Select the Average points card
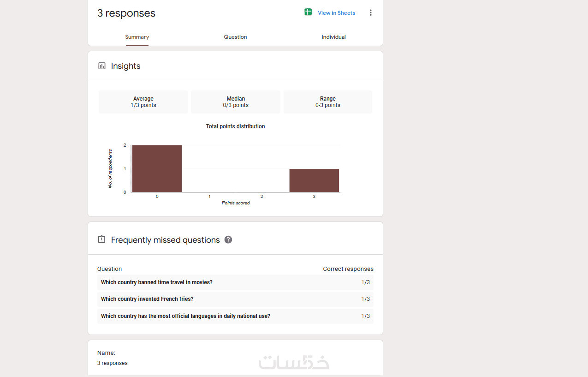This screenshot has width=588, height=377. (143, 102)
